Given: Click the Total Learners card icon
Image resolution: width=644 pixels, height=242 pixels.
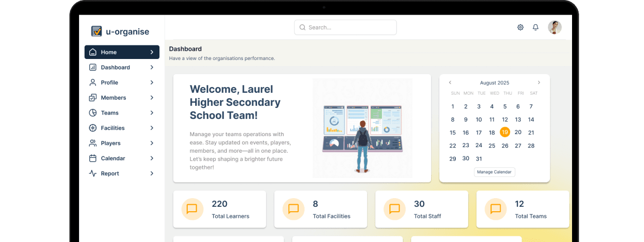Looking at the screenshot, I should pos(192,209).
